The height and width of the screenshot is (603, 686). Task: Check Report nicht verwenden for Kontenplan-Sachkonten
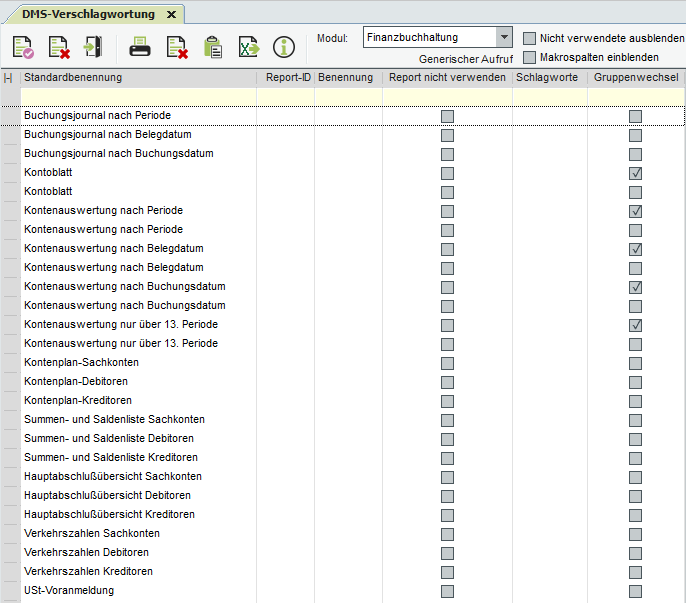point(447,363)
